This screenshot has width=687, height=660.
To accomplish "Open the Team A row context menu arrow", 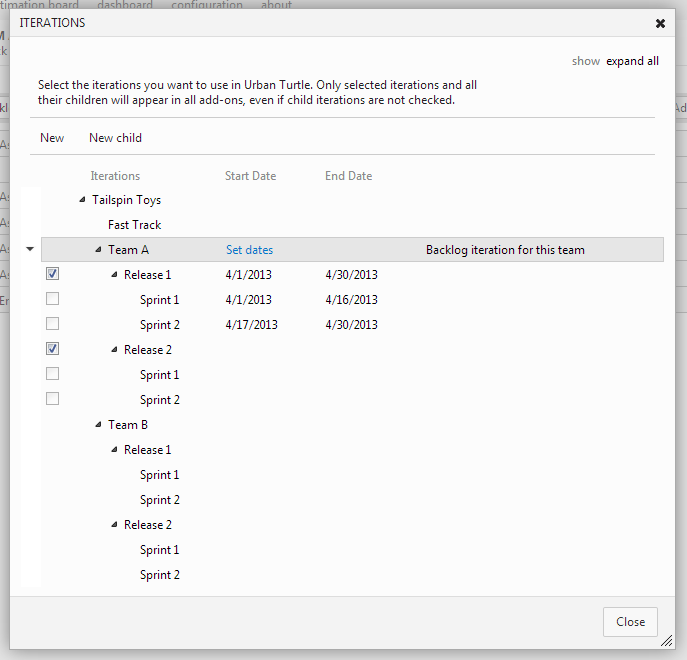I will coord(29,249).
